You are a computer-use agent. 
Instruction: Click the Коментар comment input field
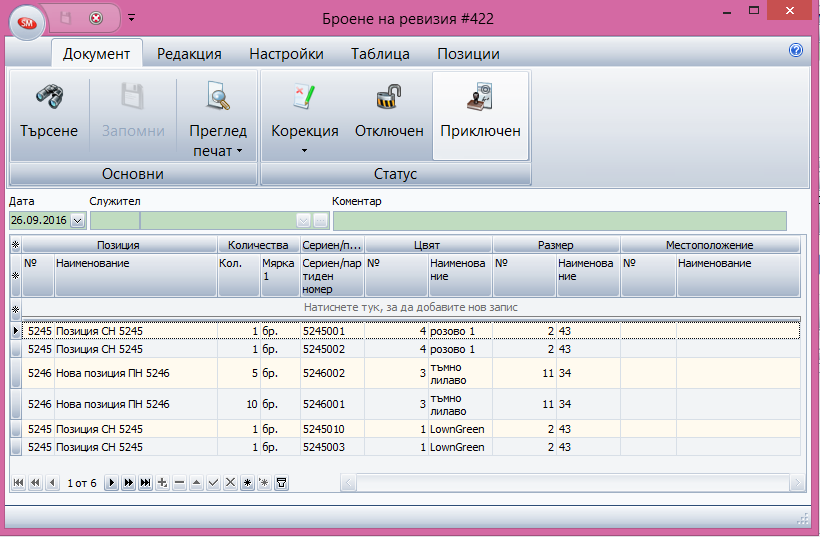pos(560,221)
